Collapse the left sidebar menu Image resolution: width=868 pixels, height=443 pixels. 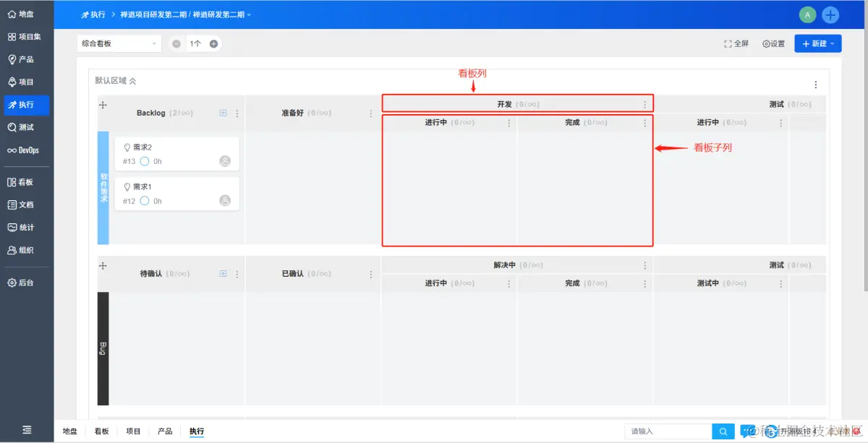(x=27, y=429)
